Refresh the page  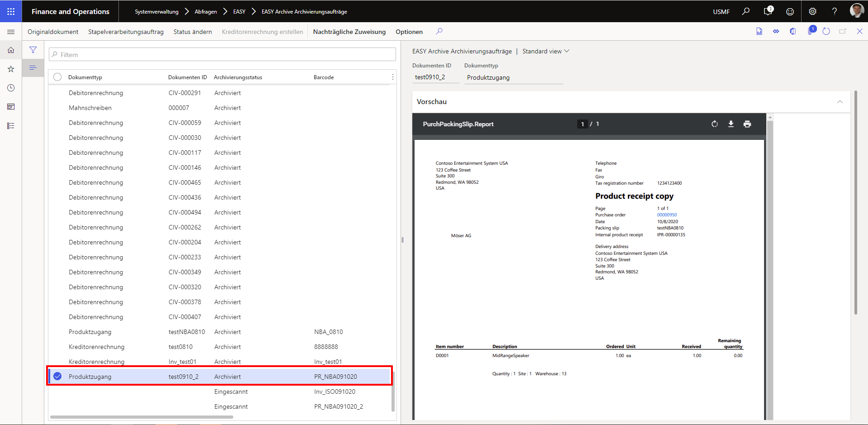point(826,31)
